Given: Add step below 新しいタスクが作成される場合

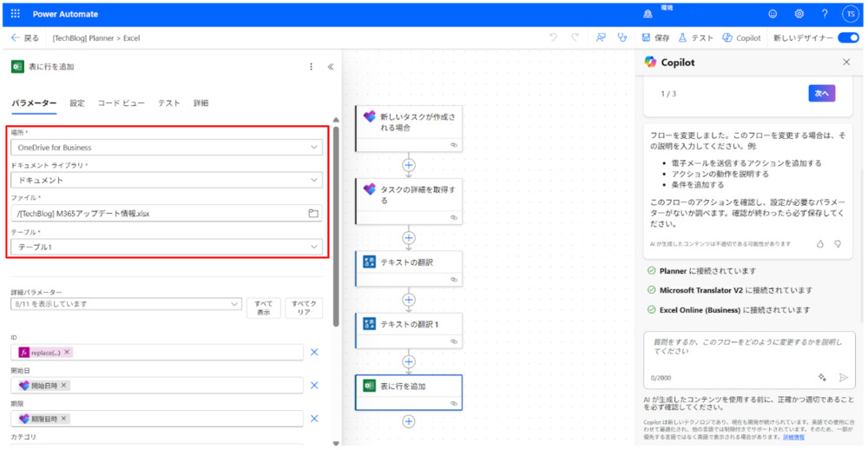Looking at the screenshot, I should coord(409,165).
